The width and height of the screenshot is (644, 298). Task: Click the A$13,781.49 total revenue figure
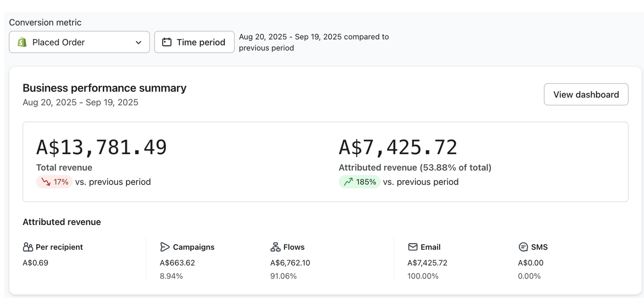(102, 147)
